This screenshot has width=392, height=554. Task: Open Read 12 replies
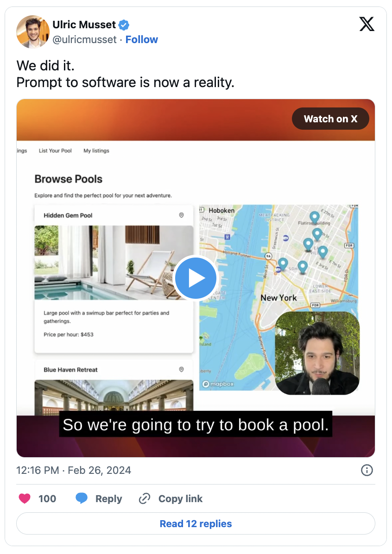196,523
